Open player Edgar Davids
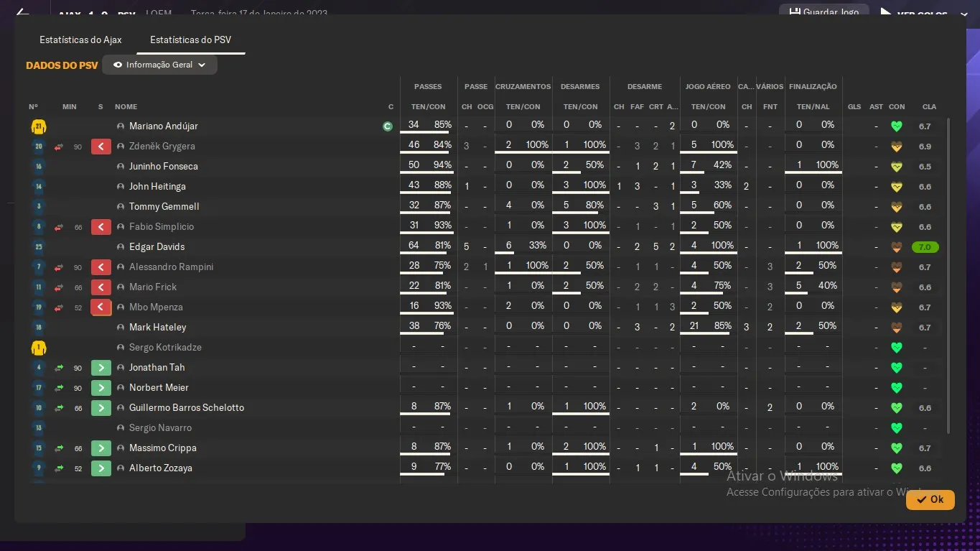This screenshot has width=980, height=551. click(x=157, y=247)
